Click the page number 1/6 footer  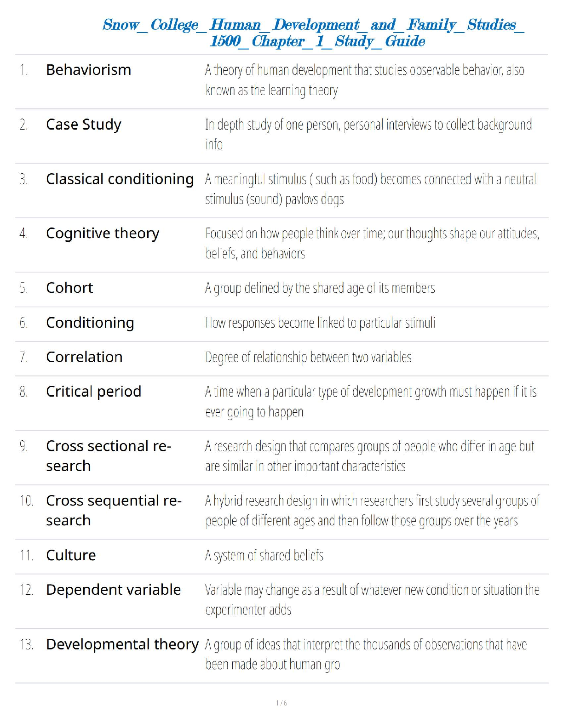(x=281, y=703)
